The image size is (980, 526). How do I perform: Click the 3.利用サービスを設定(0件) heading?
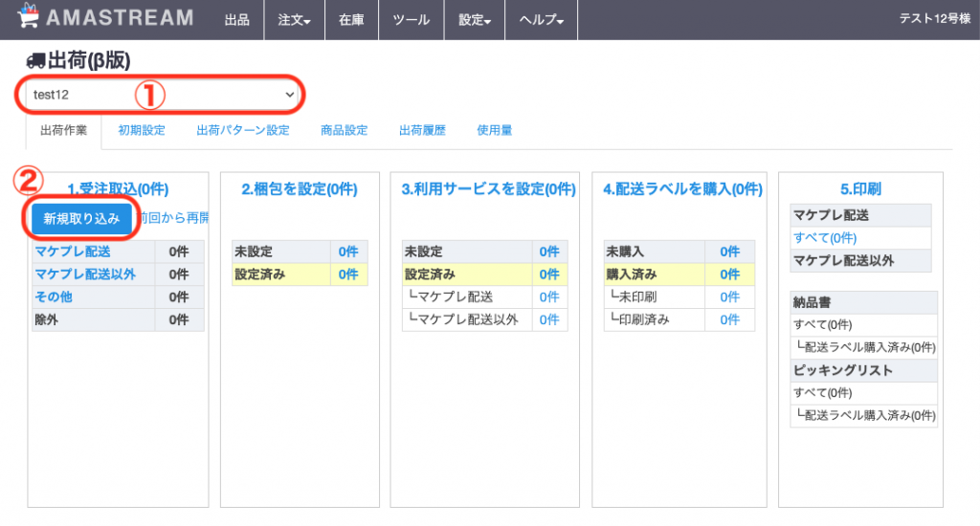pos(488,189)
